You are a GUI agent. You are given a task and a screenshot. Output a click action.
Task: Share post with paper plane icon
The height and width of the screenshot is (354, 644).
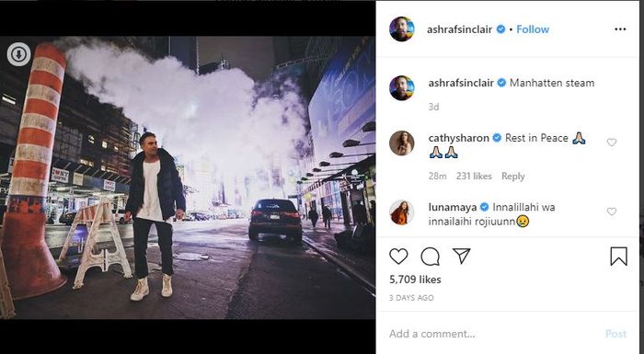click(x=462, y=256)
